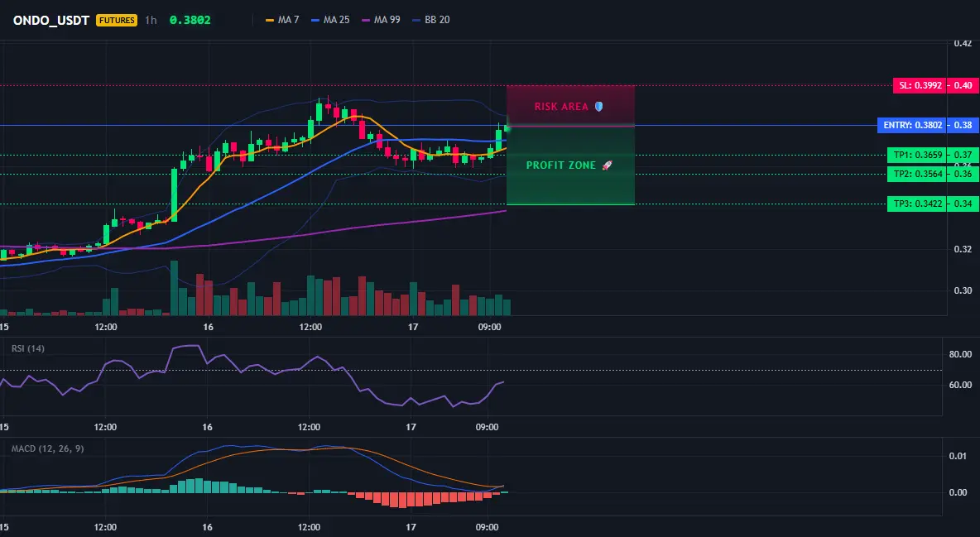The height and width of the screenshot is (537, 980).
Task: Click the TP2: 0.3564 target label
Action: pyautogui.click(x=917, y=175)
